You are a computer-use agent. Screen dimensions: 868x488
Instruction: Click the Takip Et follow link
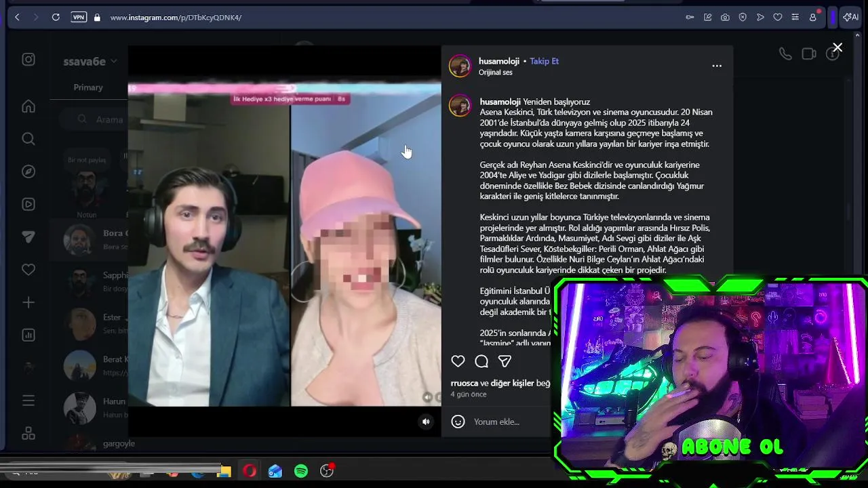click(x=544, y=61)
